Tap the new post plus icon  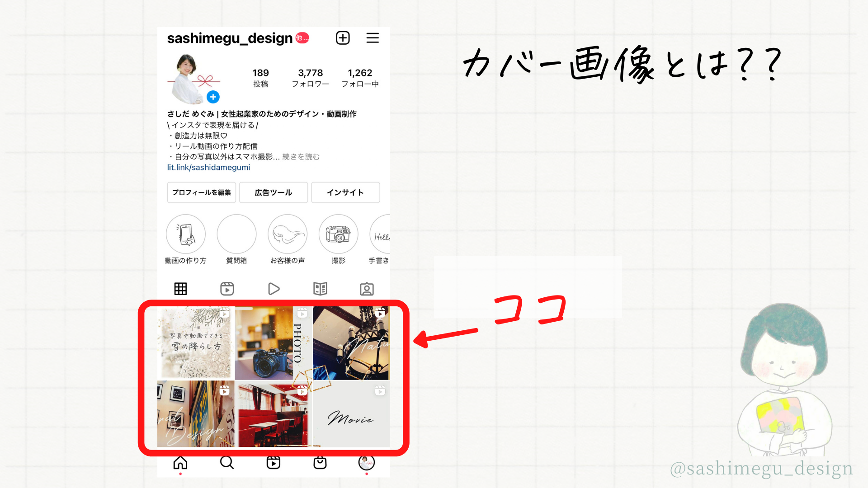pos(343,38)
